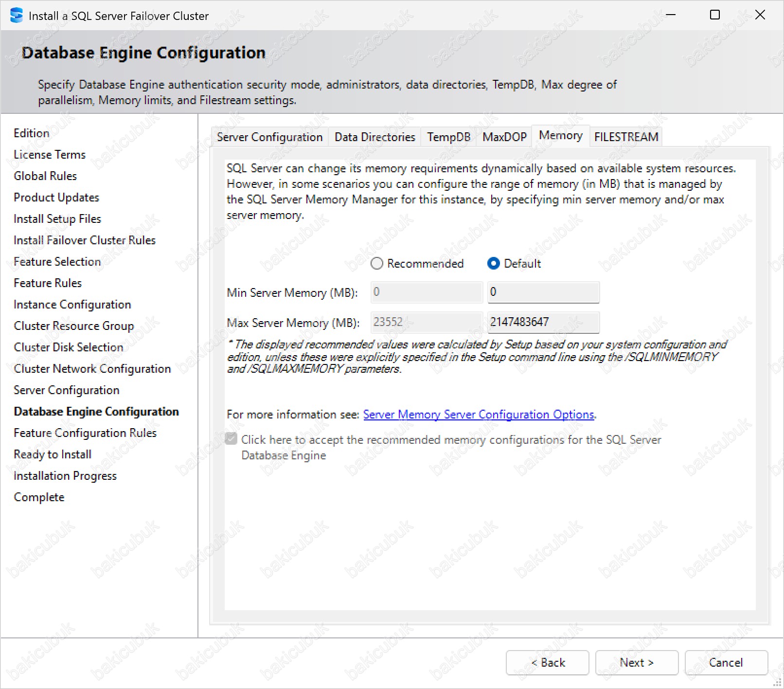Select the Recommended memory radio button
The height and width of the screenshot is (689, 784).
pos(377,264)
